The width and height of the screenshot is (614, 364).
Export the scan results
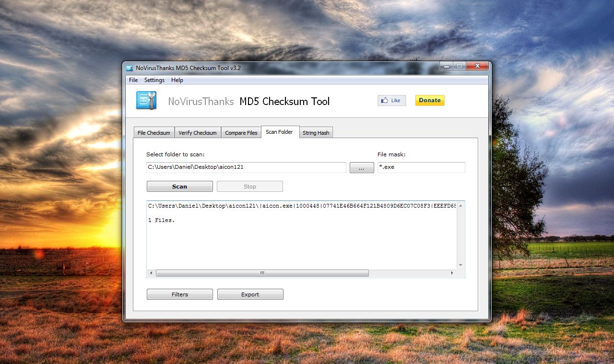click(250, 294)
